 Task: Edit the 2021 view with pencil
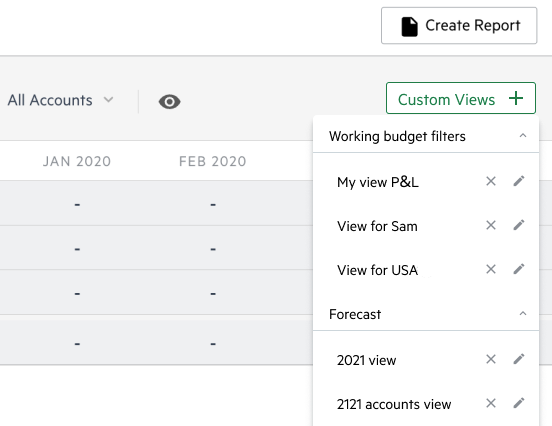point(519,359)
